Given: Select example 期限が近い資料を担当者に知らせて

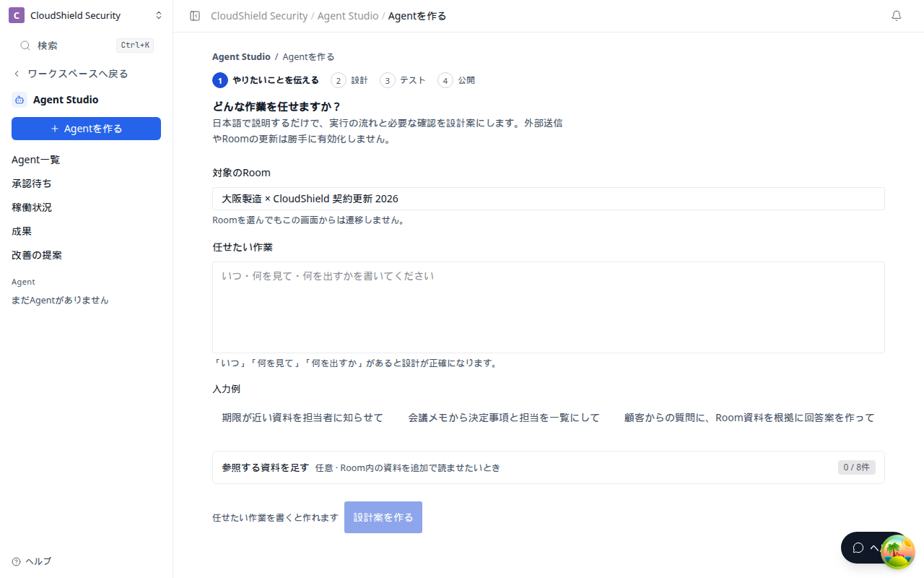Looking at the screenshot, I should coord(302,418).
